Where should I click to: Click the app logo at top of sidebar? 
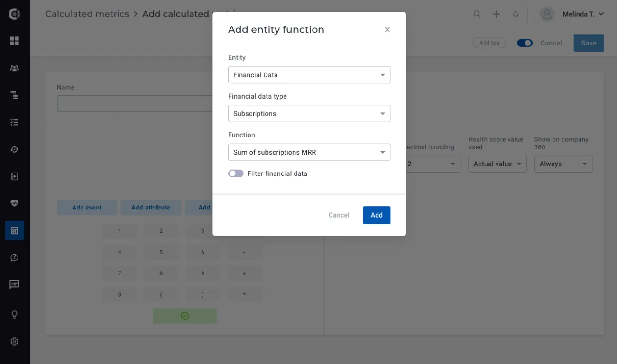[14, 14]
